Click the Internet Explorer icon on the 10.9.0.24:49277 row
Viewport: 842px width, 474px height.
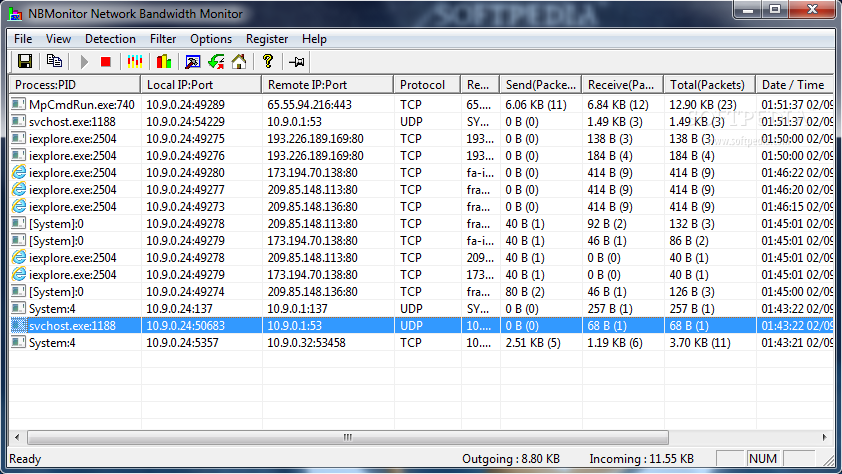(x=18, y=189)
